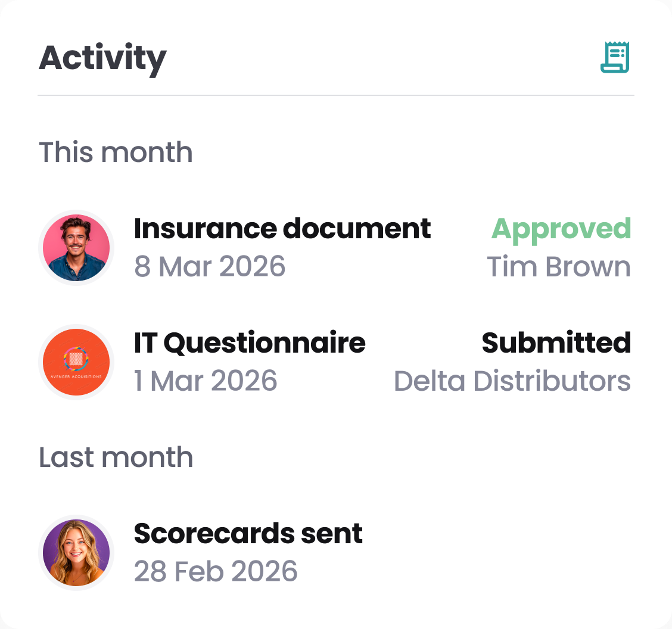Click the divider line under Activity
This screenshot has width=672, height=629.
tap(336, 95)
